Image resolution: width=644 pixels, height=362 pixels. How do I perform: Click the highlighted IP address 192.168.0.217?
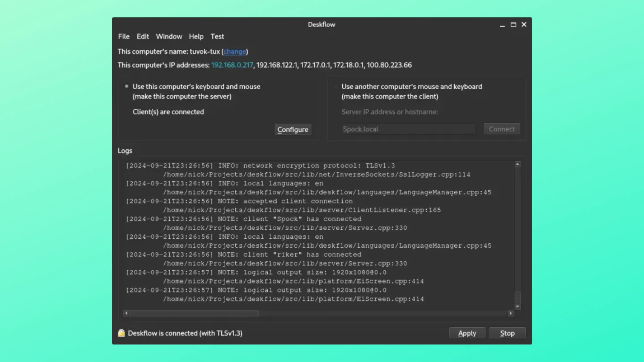point(232,65)
